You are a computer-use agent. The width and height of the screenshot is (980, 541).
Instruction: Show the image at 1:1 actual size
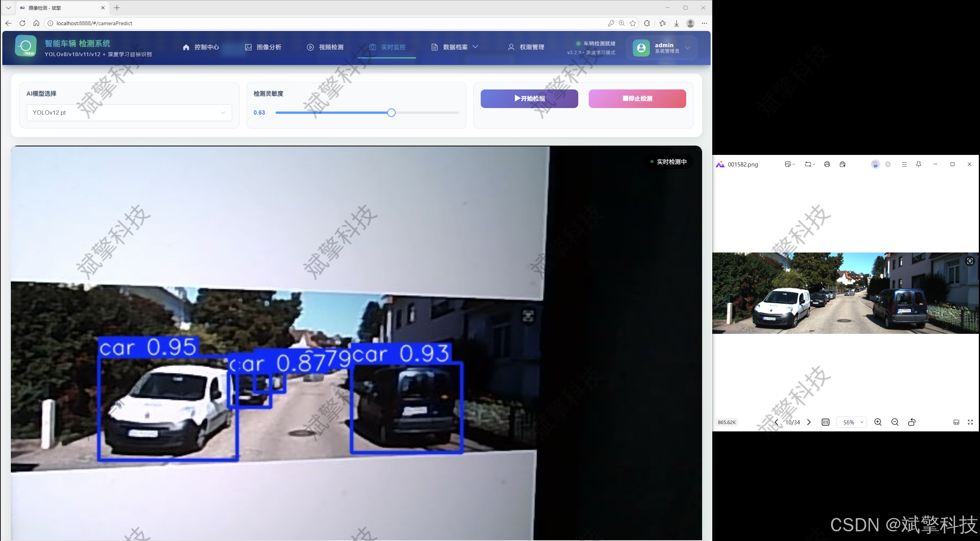[826, 422]
